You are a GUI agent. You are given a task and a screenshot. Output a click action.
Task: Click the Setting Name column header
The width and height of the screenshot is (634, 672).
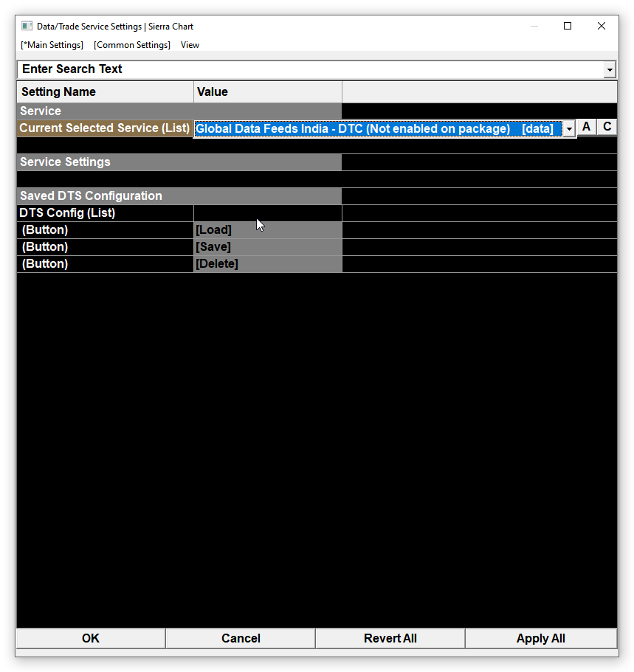click(105, 91)
